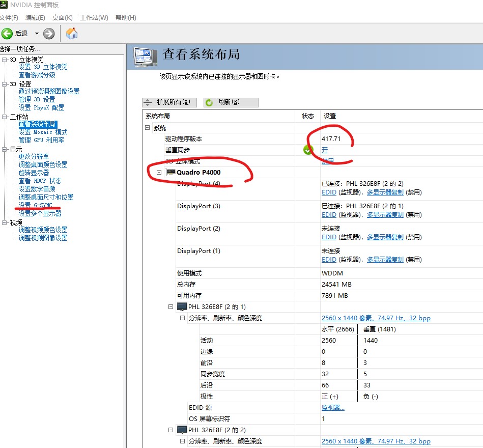Click first 2560 x 1440 像素 74.97 Hz link
This screenshot has width=483, height=448.
[376, 318]
